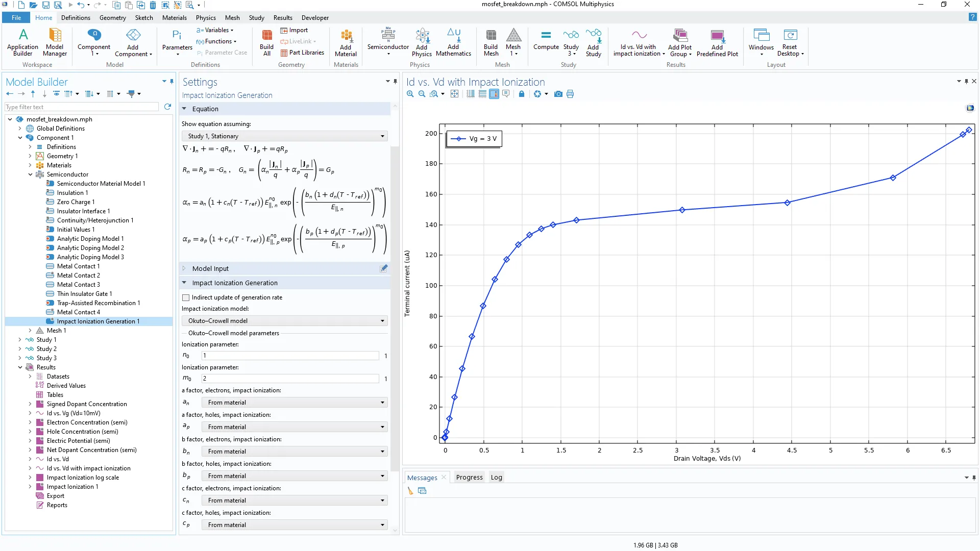Expand the Study 2 tree node
Image resolution: width=980 pixels, height=551 pixels.
pos(20,349)
